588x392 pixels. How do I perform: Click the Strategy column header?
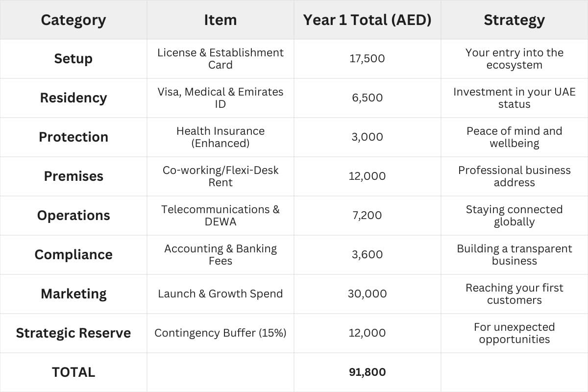514,20
